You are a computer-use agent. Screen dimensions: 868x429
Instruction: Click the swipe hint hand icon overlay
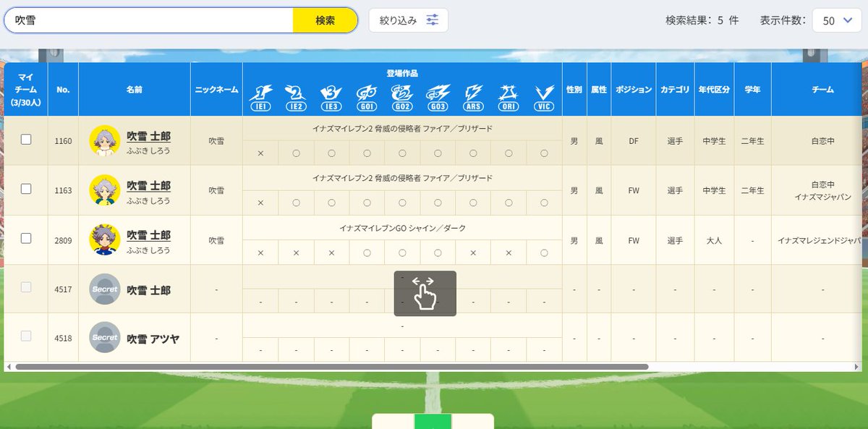[x=425, y=293]
